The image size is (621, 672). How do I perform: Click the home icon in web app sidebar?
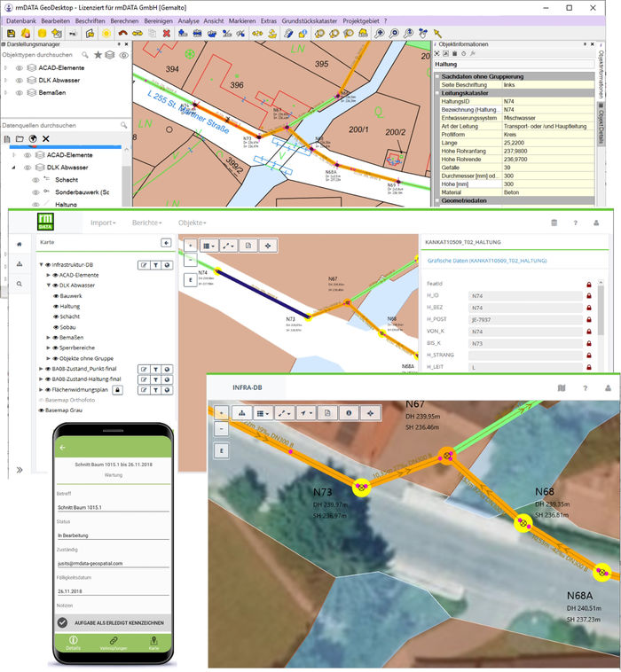[x=20, y=244]
